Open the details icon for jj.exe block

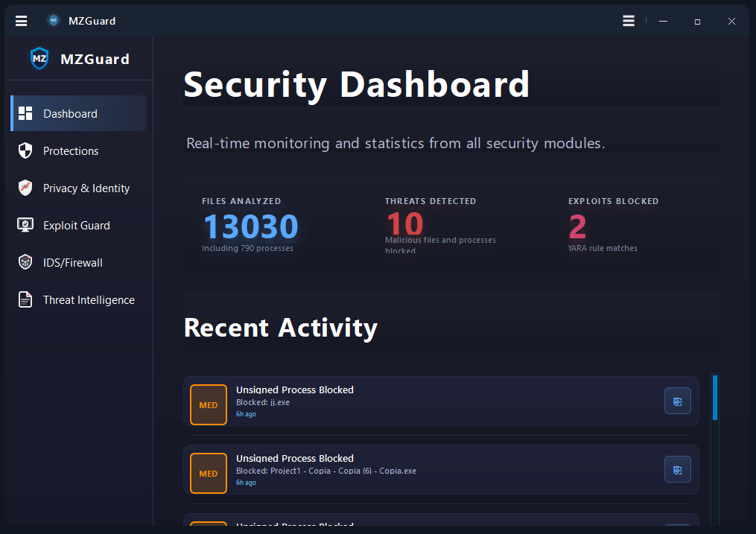point(677,401)
